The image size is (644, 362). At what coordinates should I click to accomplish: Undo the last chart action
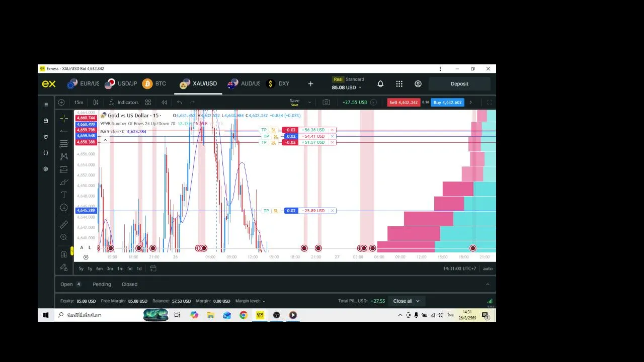[180, 102]
